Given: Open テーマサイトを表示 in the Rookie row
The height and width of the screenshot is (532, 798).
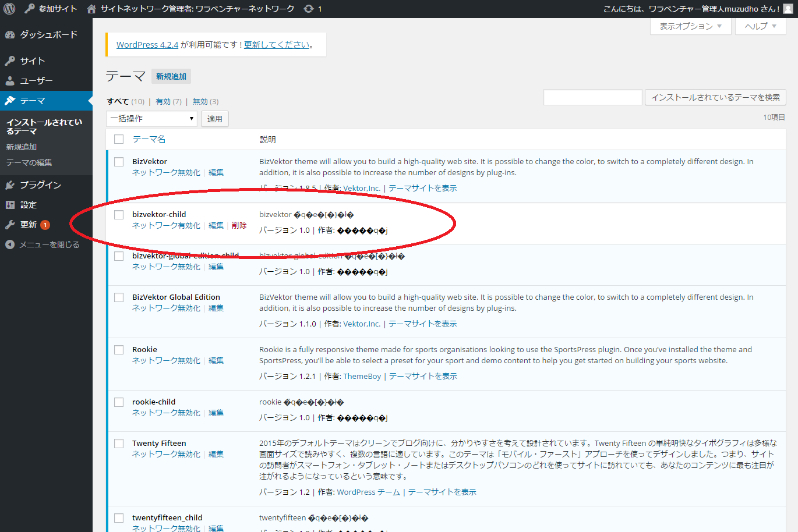Looking at the screenshot, I should pos(423,377).
